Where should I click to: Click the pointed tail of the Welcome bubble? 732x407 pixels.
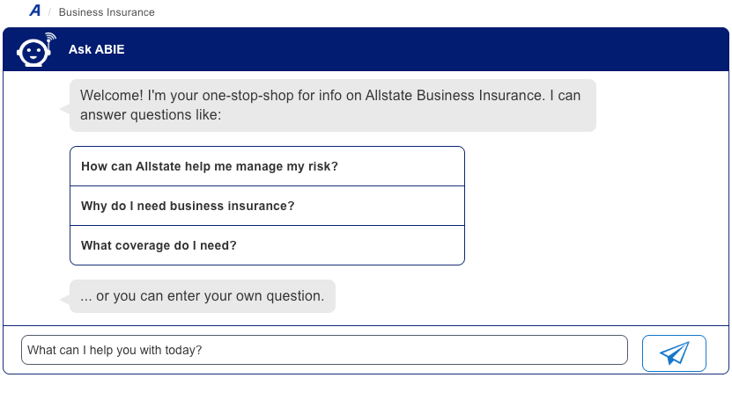tap(65, 107)
